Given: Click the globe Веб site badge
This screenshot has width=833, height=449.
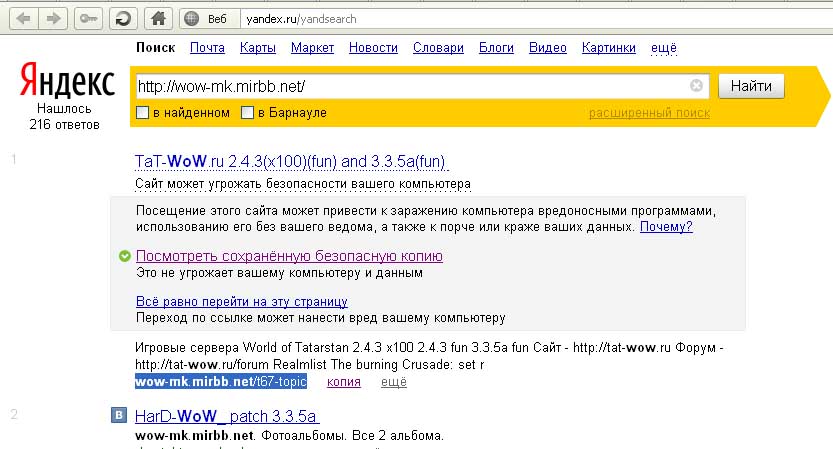Looking at the screenshot, I should click(x=210, y=19).
